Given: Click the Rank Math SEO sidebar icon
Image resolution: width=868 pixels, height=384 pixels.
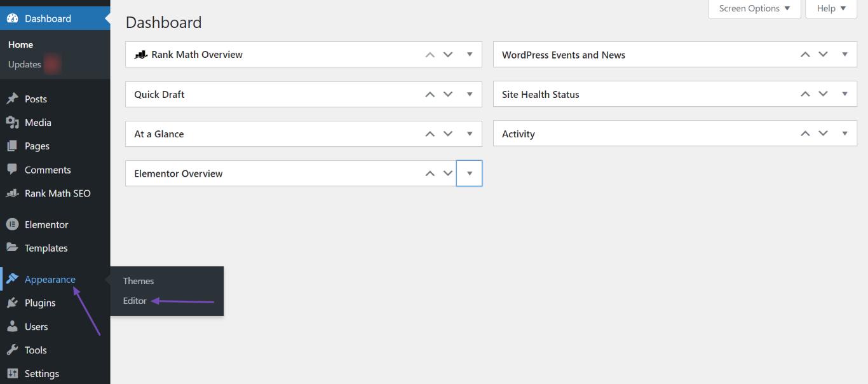Looking at the screenshot, I should 12,193.
